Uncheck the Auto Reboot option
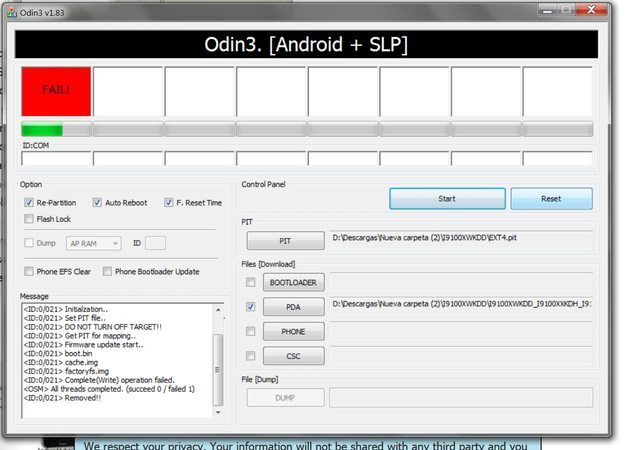 (x=97, y=203)
